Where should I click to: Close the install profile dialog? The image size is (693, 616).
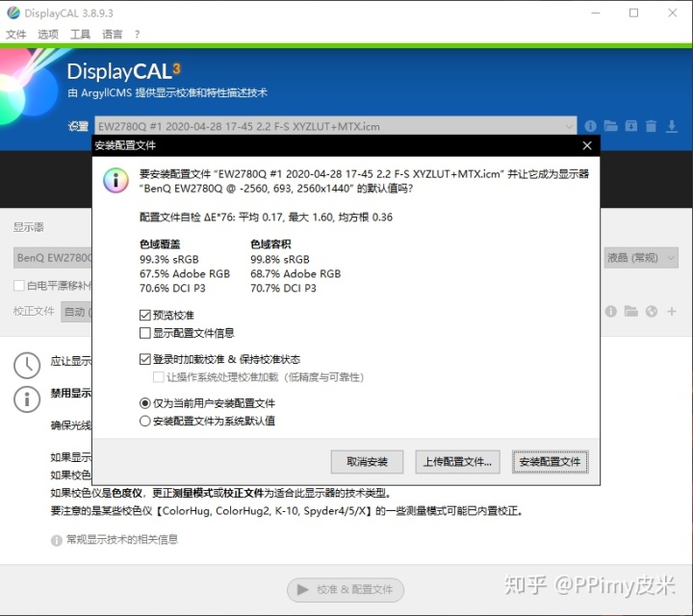click(587, 145)
